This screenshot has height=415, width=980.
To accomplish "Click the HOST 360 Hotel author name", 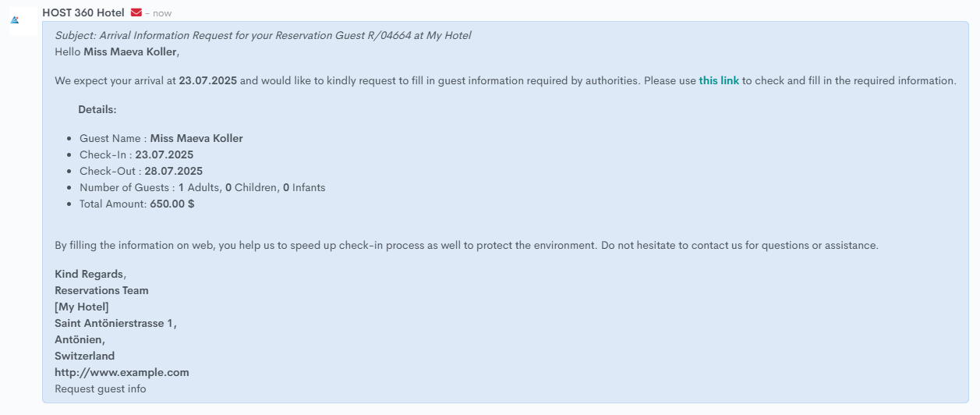I will pos(83,12).
